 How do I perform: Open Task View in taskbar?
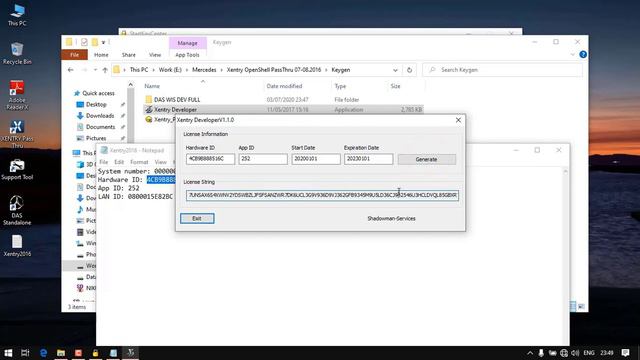(25, 353)
